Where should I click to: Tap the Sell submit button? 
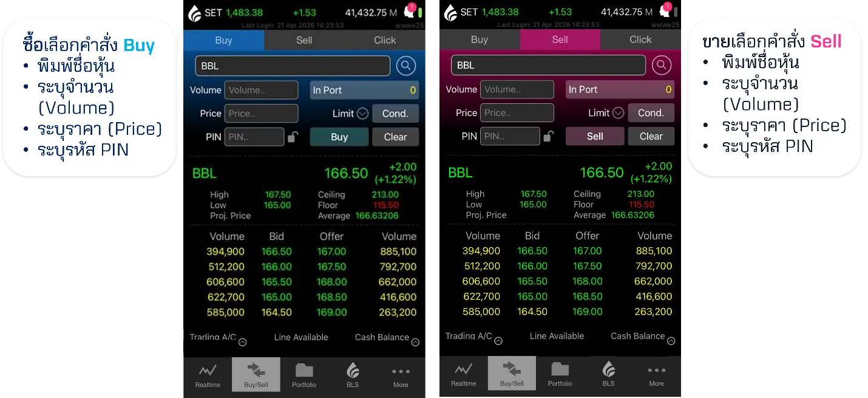click(x=595, y=136)
